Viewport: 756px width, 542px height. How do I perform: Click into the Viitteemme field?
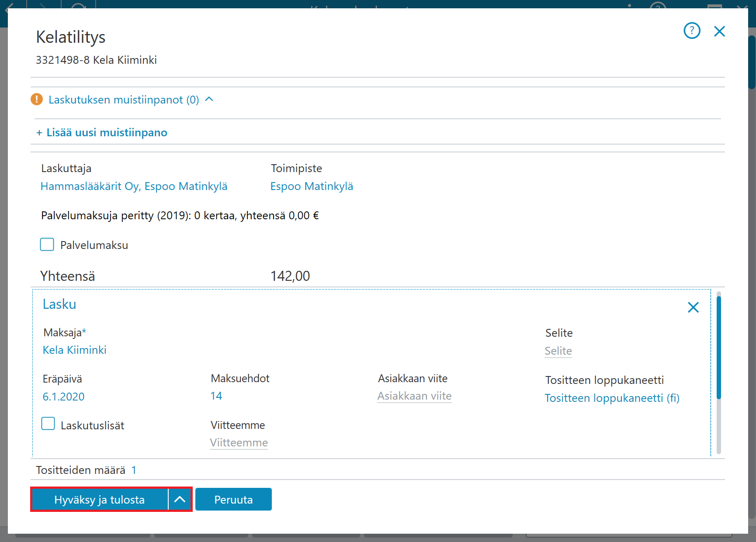point(239,443)
